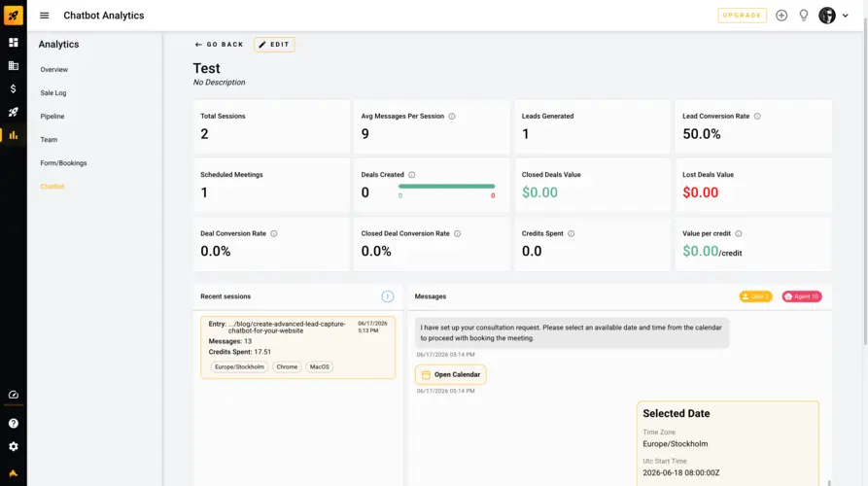Screen dimensions: 868x486
Task: Select the Chatbot analytics page
Action: (52, 187)
